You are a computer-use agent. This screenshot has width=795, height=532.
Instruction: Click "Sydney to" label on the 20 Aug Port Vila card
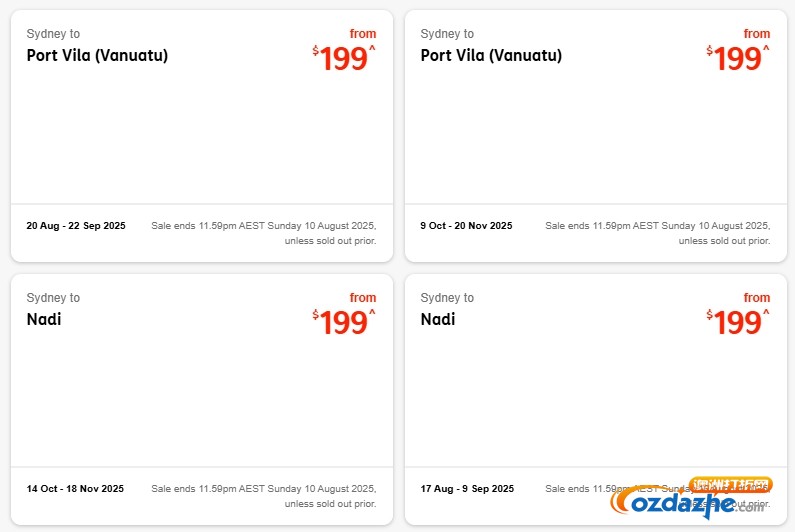53,34
